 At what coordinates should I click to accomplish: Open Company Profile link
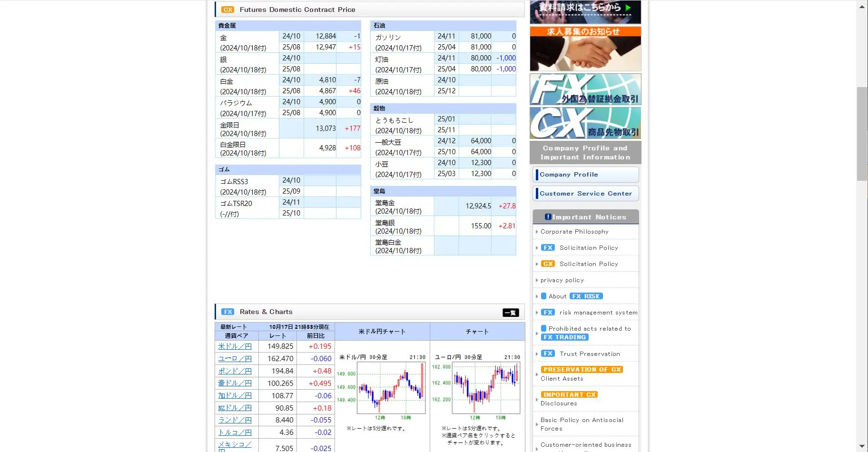tap(586, 175)
